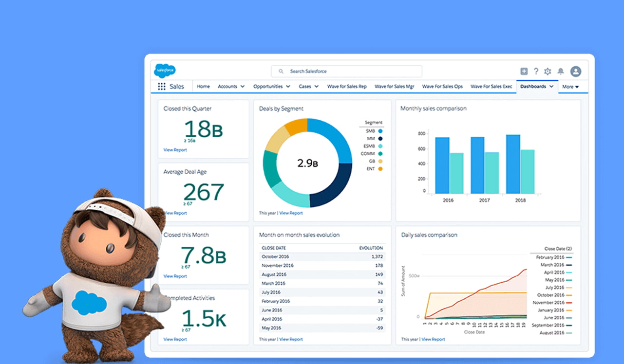Open View Report under Closed this Quarter

coord(175,150)
